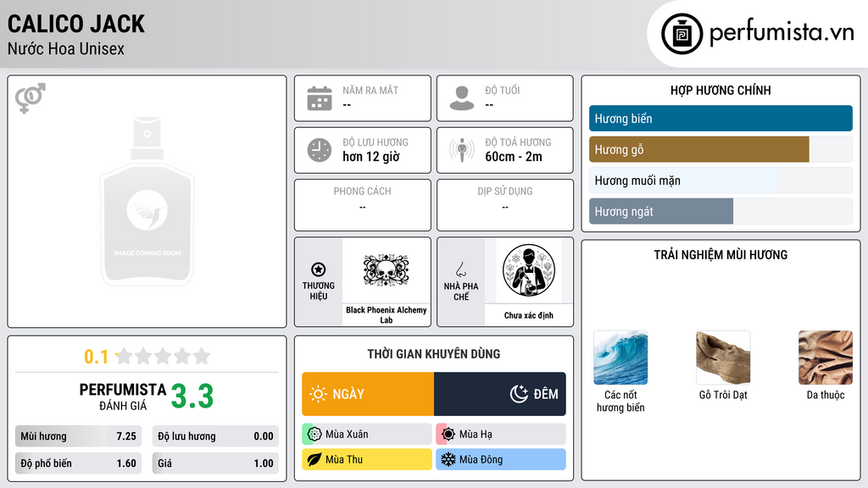Select the Ngày daytime segment
Viewport: 868px width, 488px height.
coord(368,394)
